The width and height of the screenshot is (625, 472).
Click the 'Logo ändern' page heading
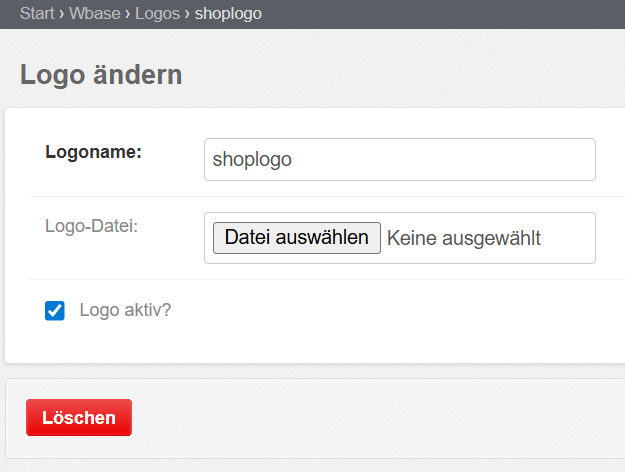[101, 75]
